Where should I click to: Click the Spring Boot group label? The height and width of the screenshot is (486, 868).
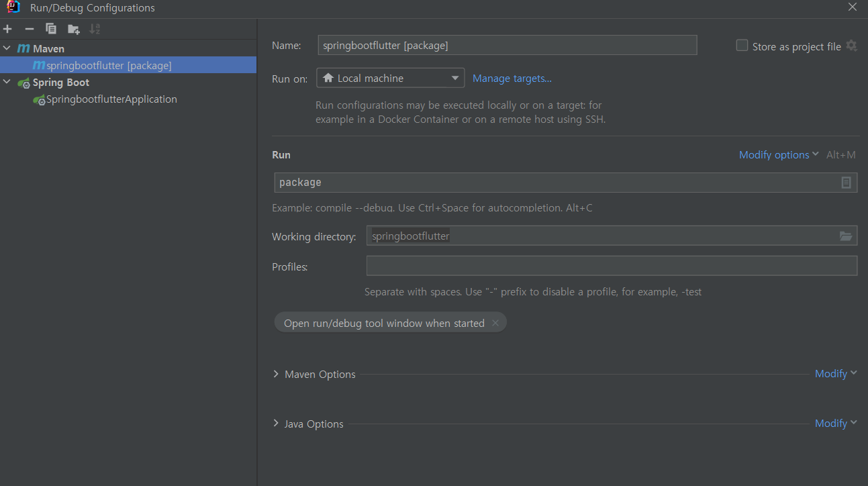click(61, 83)
